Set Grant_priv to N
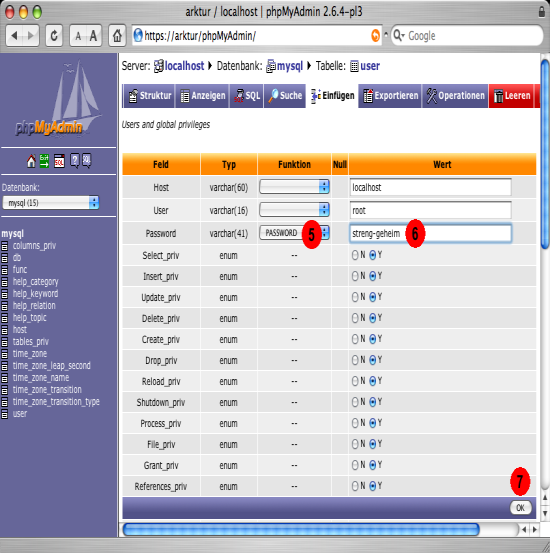Screen dimensions: 550x553 pos(355,465)
